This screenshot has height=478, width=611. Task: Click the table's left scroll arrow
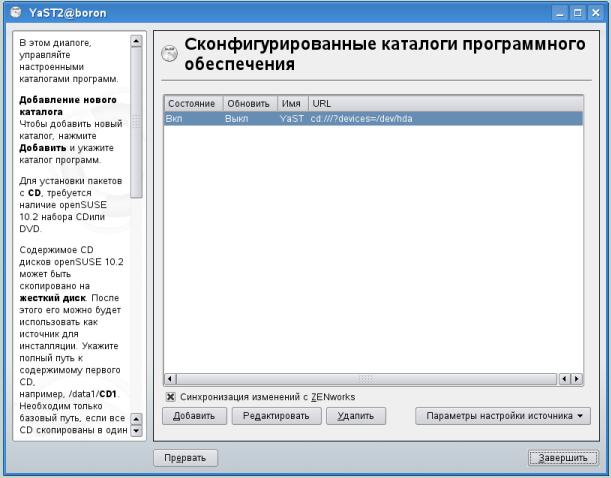point(169,378)
